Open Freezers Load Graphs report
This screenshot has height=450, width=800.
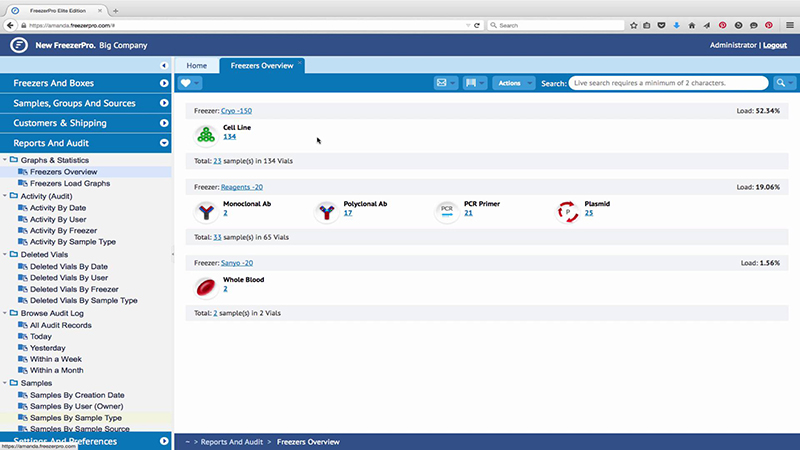tap(70, 183)
